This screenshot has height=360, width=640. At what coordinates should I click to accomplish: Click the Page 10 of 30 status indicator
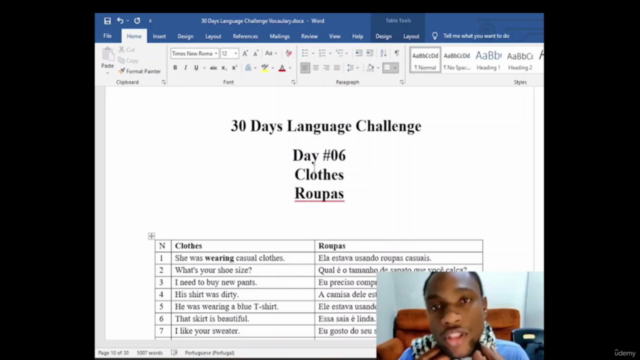click(113, 353)
